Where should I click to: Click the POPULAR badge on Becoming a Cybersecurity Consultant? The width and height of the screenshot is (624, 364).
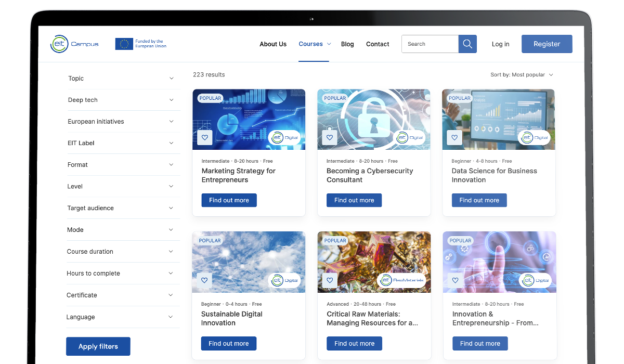click(335, 98)
